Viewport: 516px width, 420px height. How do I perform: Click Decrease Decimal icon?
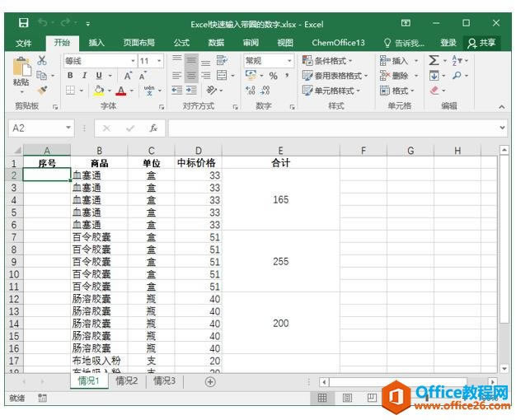click(x=265, y=90)
